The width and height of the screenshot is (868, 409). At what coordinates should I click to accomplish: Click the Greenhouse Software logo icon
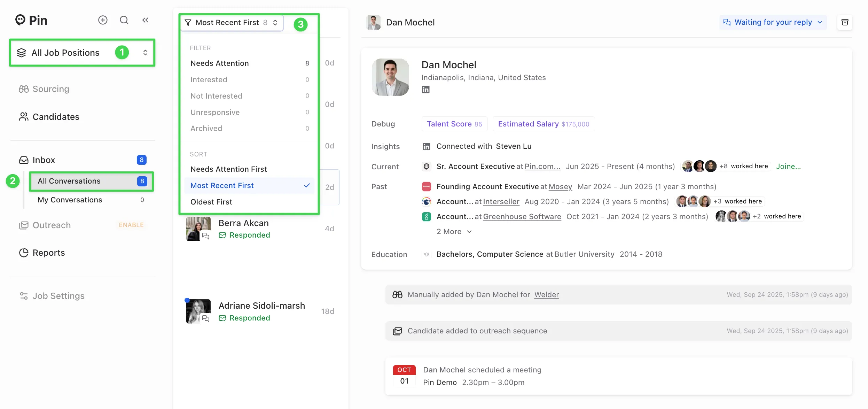tap(427, 217)
